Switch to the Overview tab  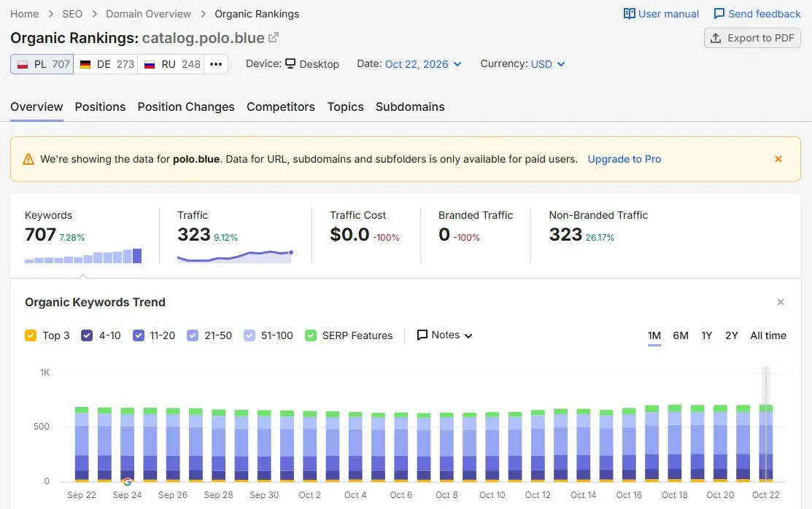(36, 106)
